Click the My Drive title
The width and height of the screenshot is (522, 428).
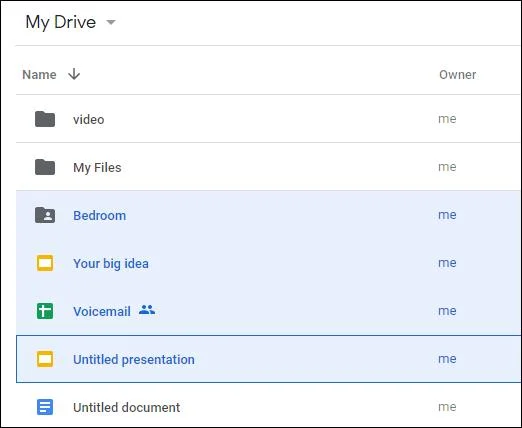coord(61,22)
